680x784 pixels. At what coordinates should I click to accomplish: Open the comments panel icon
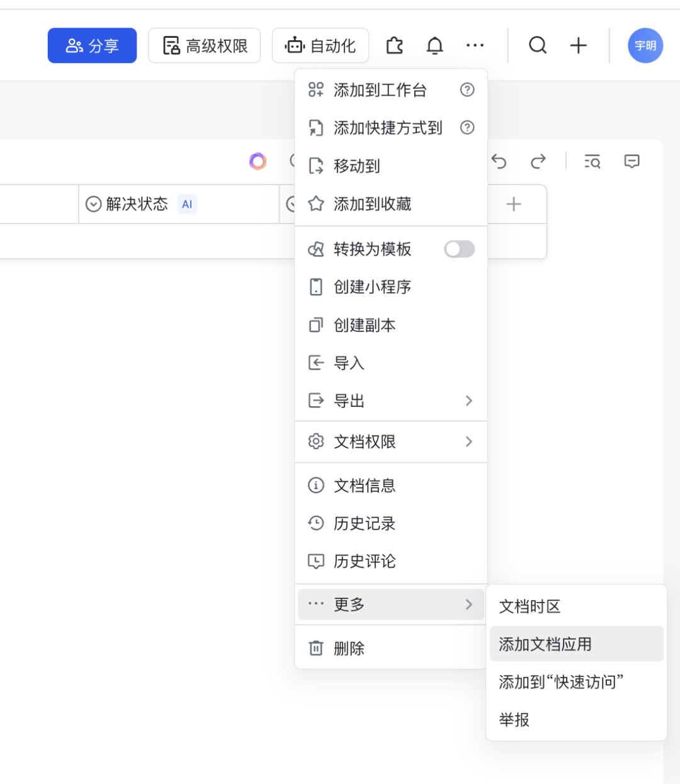coord(632,162)
